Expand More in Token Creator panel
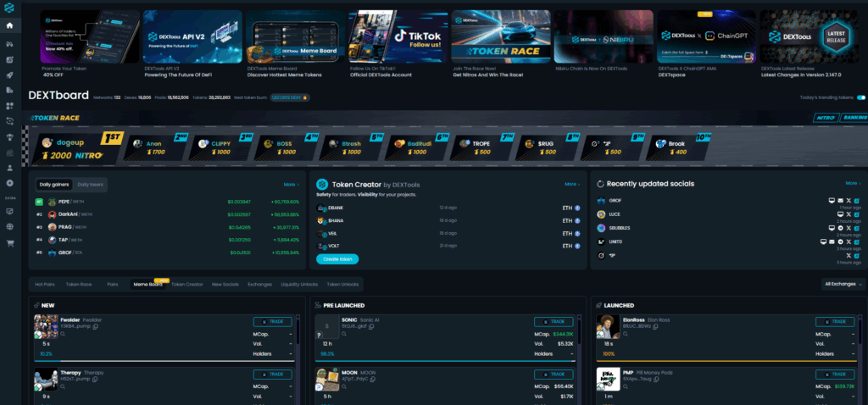Screen dimensions: 868x405 572,184
